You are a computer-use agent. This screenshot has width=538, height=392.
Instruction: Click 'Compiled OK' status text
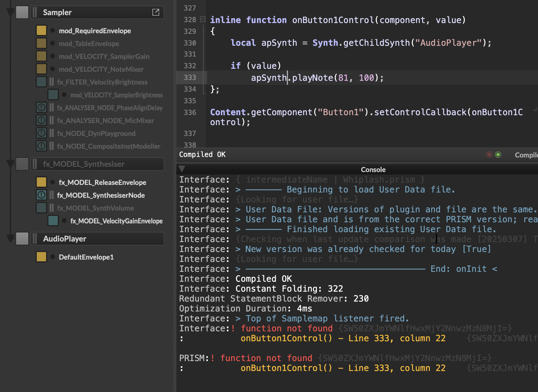tap(202, 154)
